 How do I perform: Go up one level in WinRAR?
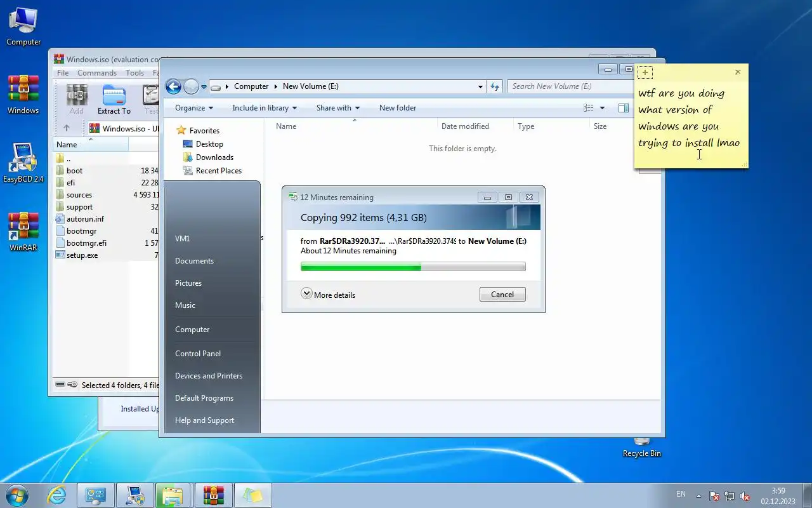tap(66, 128)
